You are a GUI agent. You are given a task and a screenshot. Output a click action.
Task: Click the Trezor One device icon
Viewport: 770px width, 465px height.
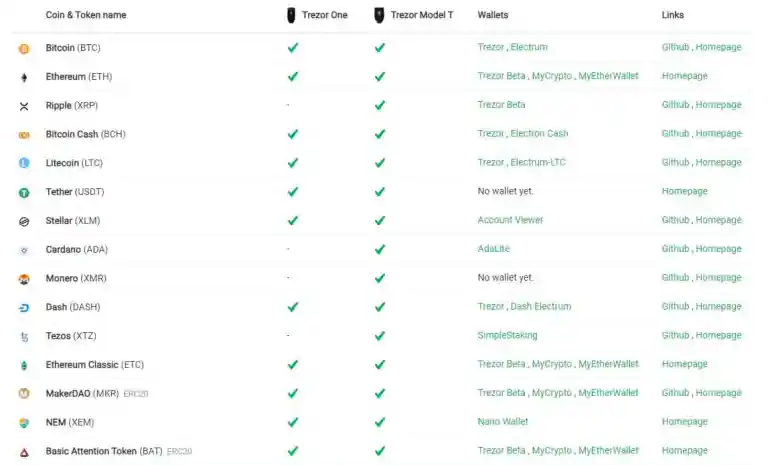coord(291,15)
